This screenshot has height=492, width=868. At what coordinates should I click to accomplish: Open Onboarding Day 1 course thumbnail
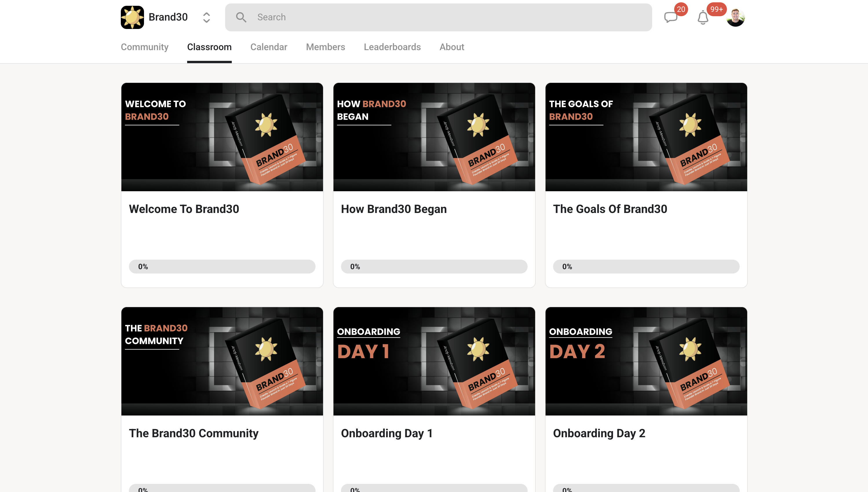coord(434,361)
